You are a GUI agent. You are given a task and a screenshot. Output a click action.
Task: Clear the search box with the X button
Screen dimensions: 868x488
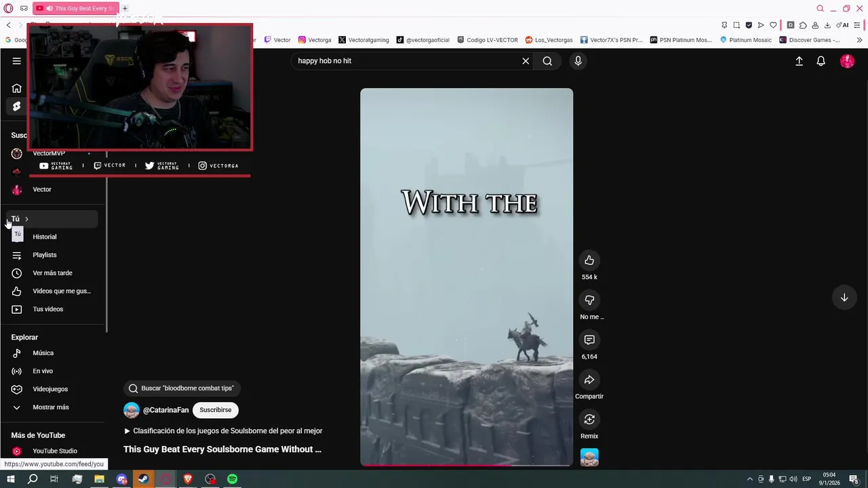(x=526, y=61)
